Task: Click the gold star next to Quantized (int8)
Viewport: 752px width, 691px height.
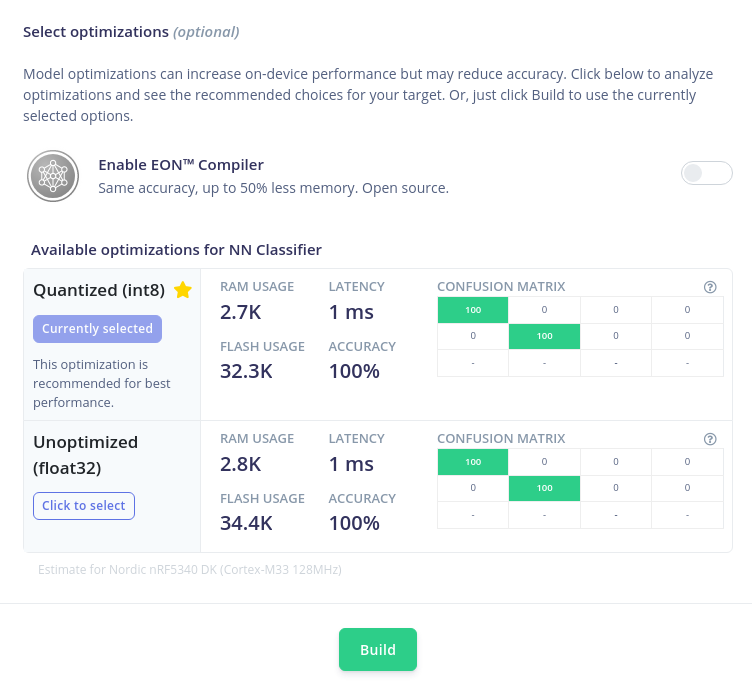Action: pos(183,290)
